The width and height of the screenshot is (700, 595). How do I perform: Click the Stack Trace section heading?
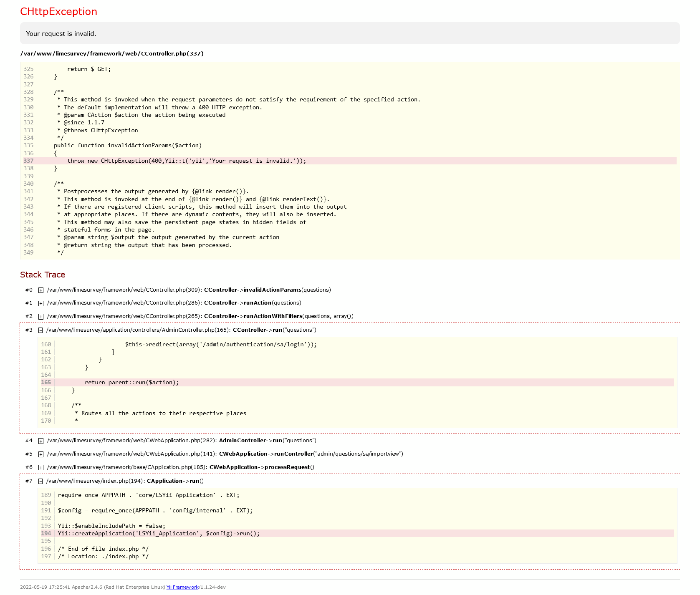[x=43, y=275]
